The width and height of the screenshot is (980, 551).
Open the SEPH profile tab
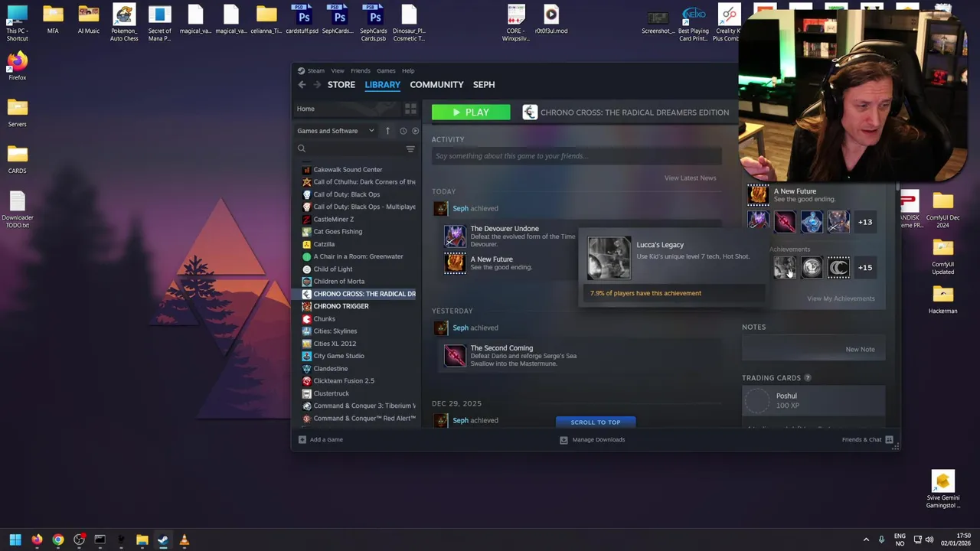484,84
